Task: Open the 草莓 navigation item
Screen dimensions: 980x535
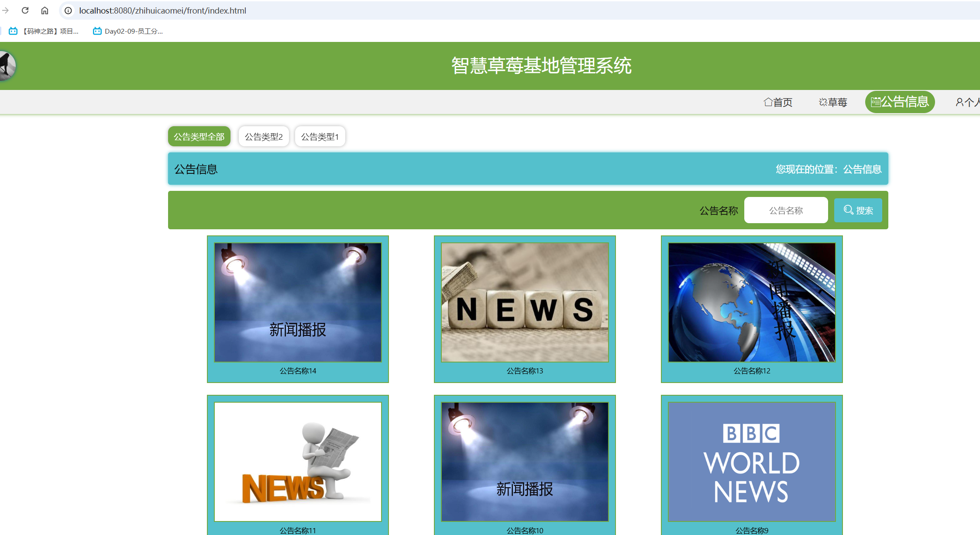Action: pos(833,102)
